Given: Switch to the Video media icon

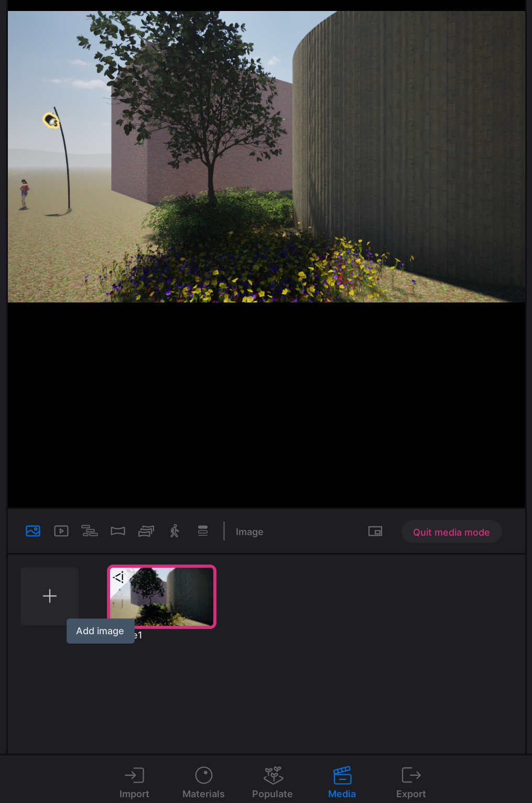Looking at the screenshot, I should pyautogui.click(x=61, y=531).
